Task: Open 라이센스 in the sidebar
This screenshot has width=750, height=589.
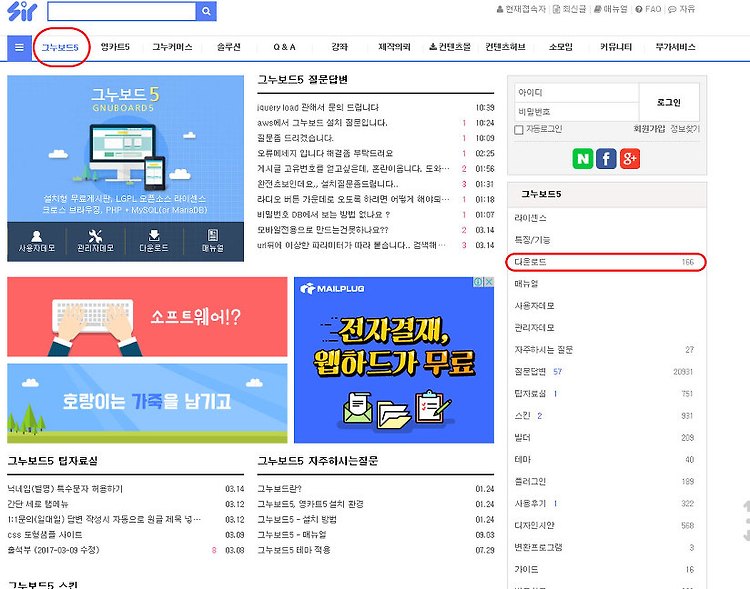Action: click(x=606, y=218)
